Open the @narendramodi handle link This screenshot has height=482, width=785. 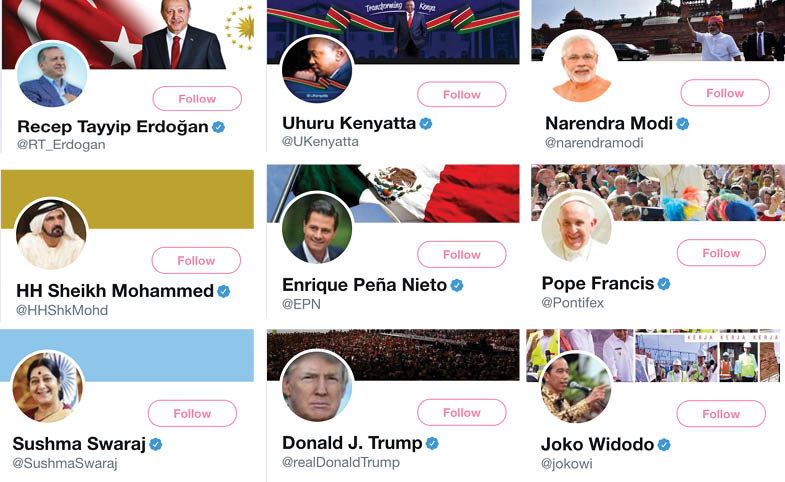tap(594, 143)
